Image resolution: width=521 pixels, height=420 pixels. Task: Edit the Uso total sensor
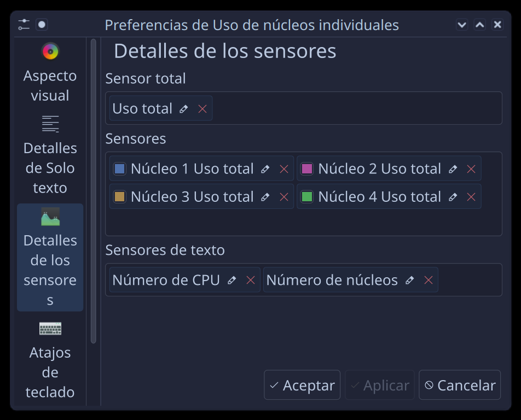coord(184,109)
